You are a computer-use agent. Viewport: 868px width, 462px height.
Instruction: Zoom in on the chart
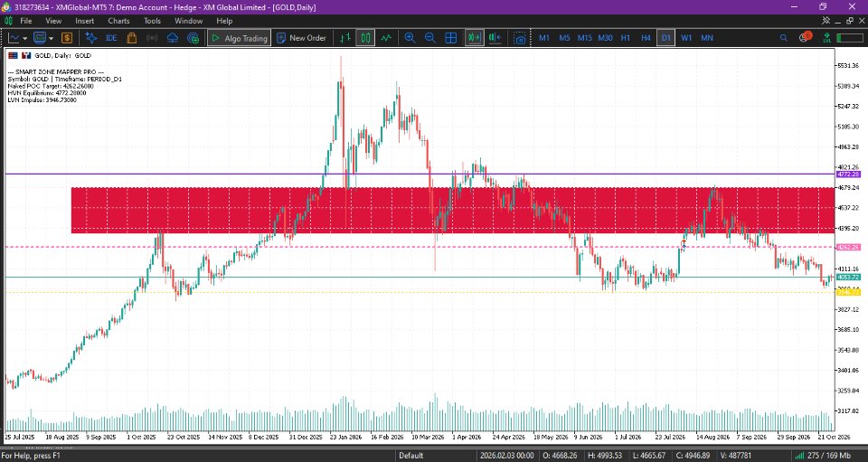click(410, 38)
